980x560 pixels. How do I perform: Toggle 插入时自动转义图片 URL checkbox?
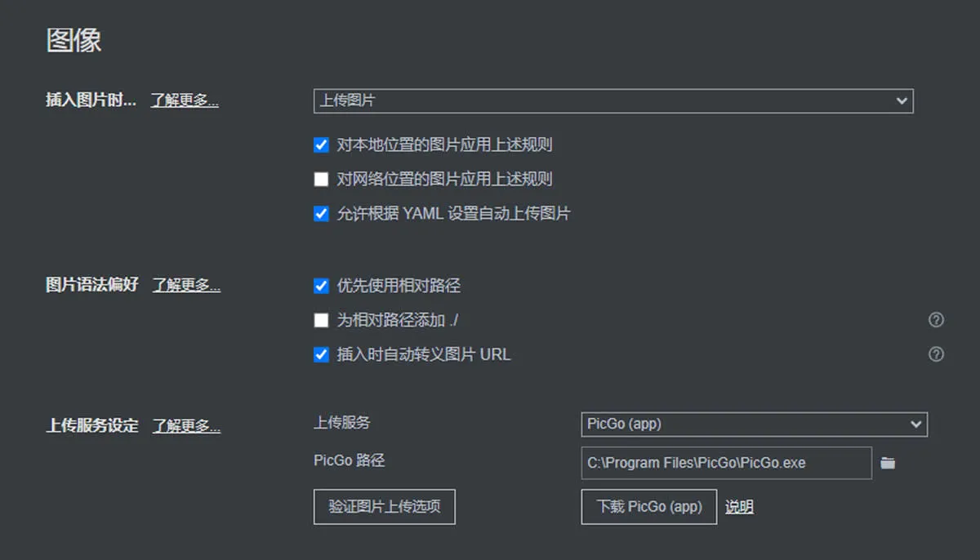coord(322,354)
